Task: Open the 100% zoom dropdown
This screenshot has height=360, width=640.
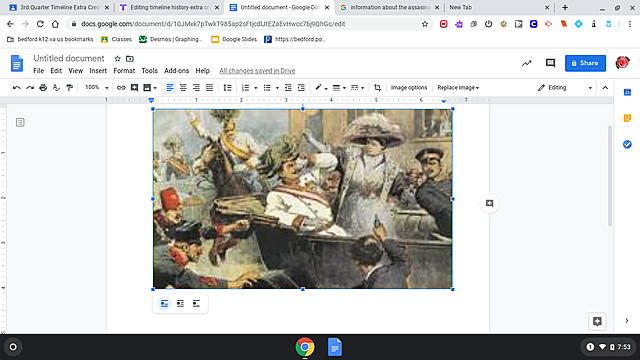Action: 96,88
